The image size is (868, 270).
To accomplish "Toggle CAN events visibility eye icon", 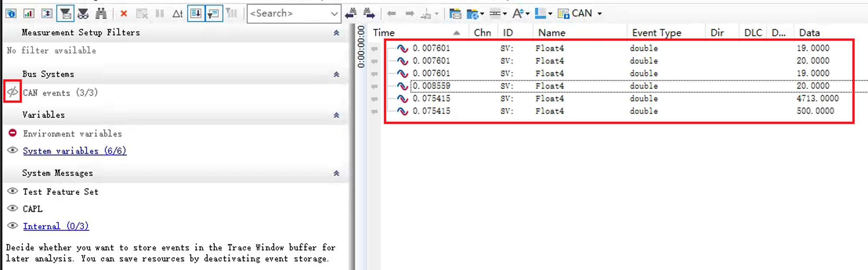I will pyautogui.click(x=13, y=92).
